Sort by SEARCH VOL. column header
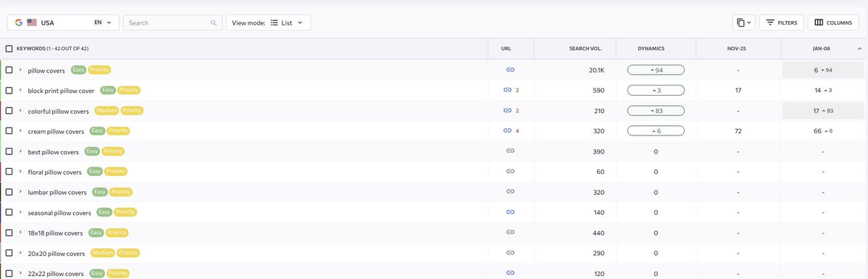This screenshot has width=868, height=279. click(x=585, y=49)
